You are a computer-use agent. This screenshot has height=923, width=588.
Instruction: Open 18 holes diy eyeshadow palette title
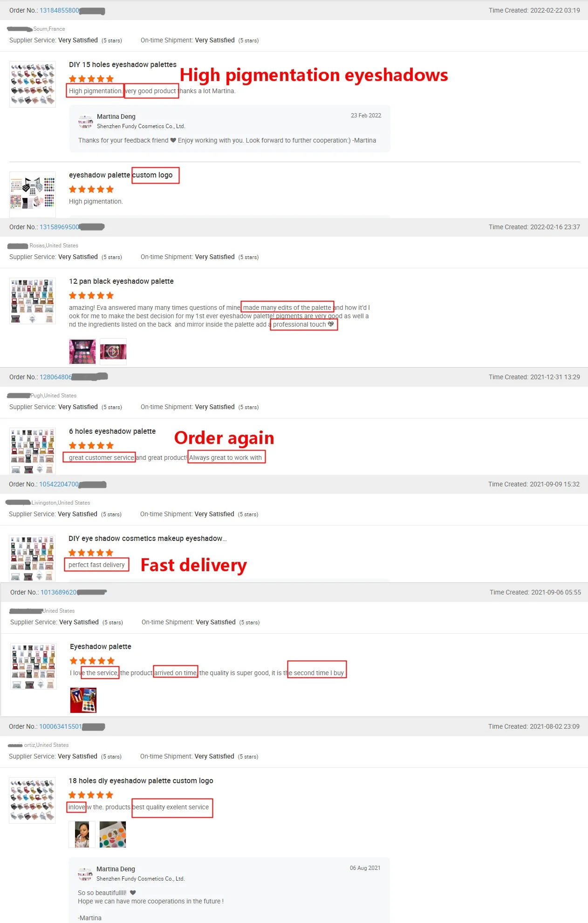coord(141,780)
